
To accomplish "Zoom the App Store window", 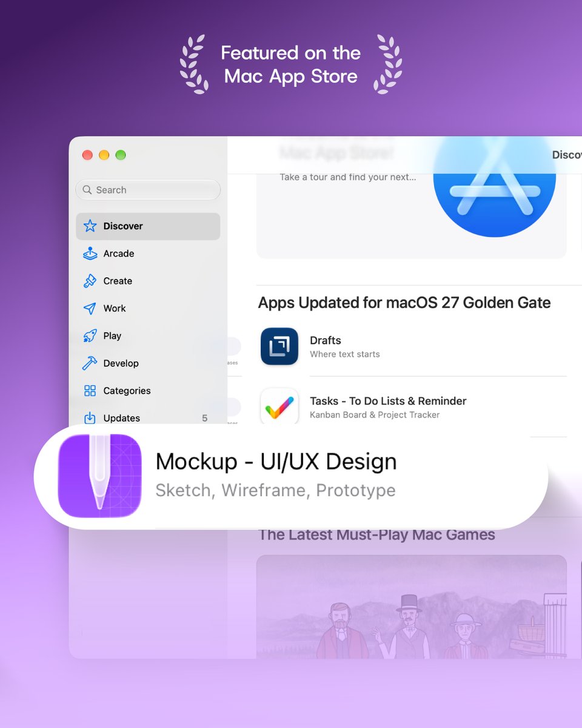I will point(121,155).
